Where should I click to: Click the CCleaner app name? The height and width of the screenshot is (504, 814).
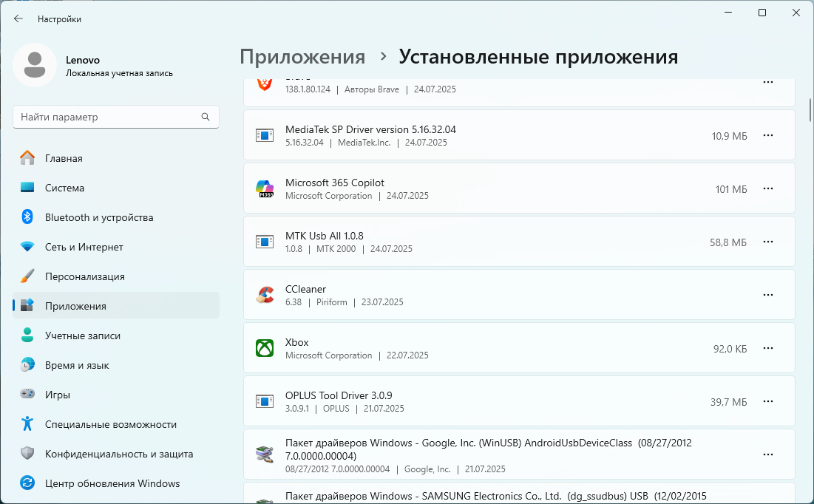click(305, 289)
